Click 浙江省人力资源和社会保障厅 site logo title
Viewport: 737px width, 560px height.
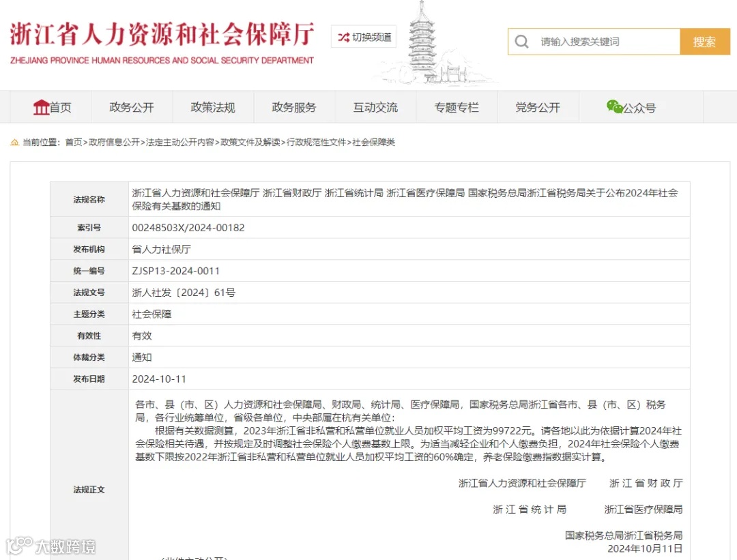(162, 34)
